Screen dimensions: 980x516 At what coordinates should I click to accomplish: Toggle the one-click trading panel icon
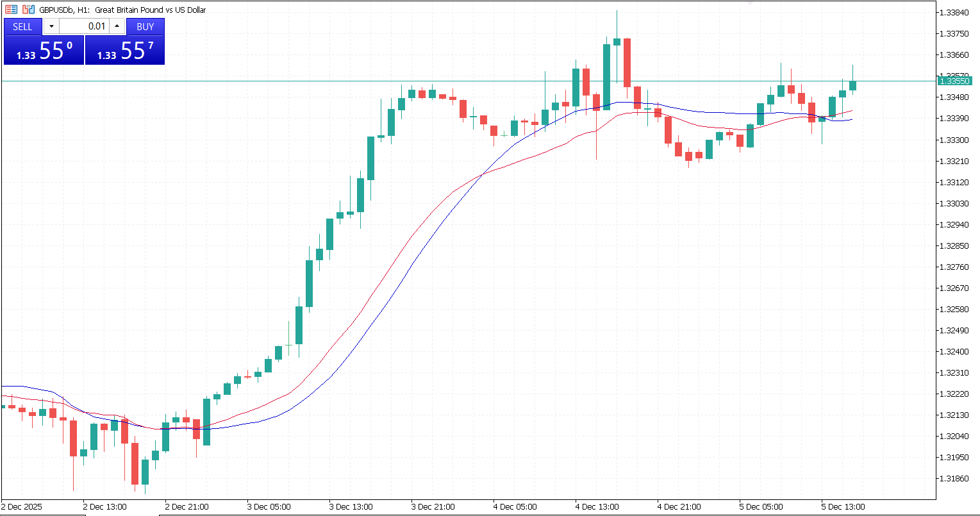click(28, 10)
